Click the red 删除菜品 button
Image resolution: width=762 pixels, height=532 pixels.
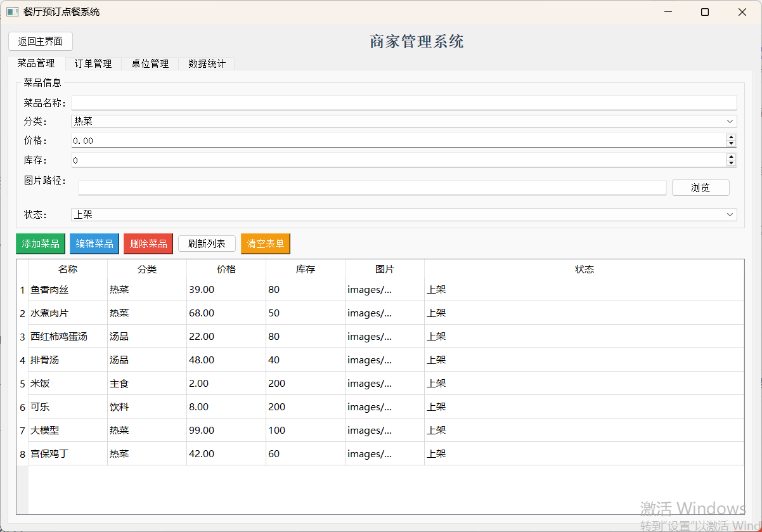pos(148,243)
